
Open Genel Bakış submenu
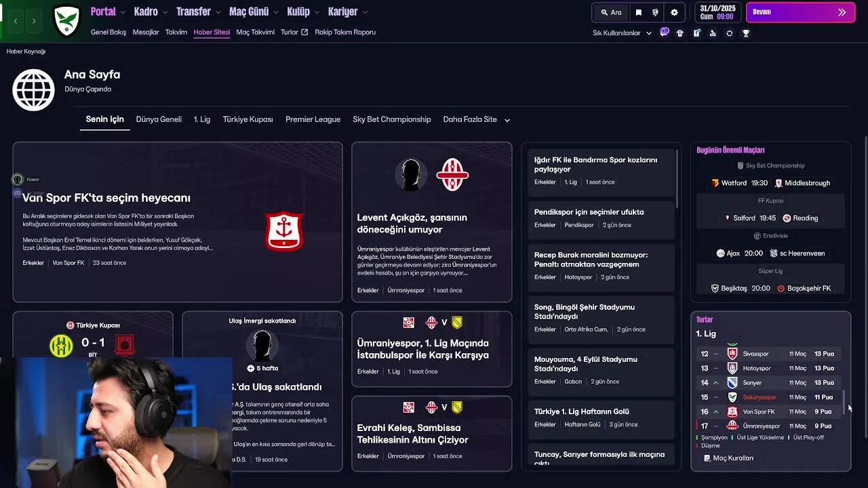click(x=108, y=32)
